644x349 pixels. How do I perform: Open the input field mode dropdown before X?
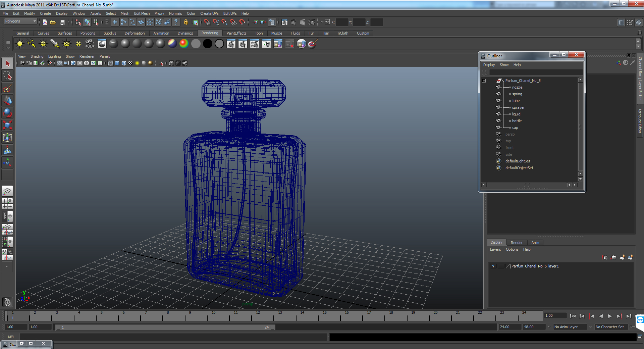(322, 22)
